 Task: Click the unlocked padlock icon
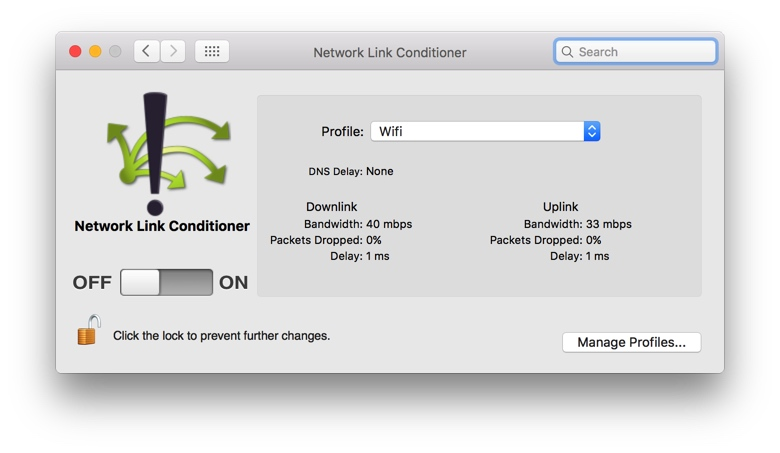tap(89, 330)
